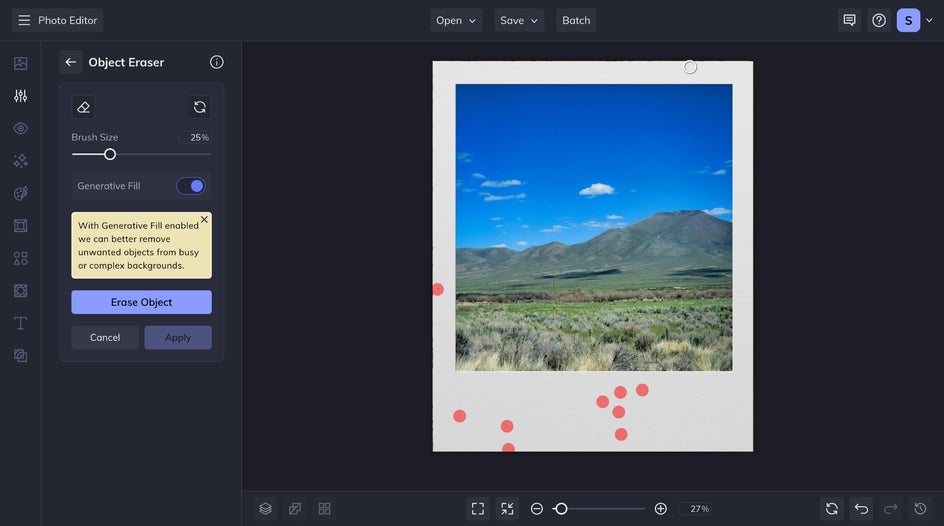
Task: Open the feedback comments icon
Action: point(849,20)
